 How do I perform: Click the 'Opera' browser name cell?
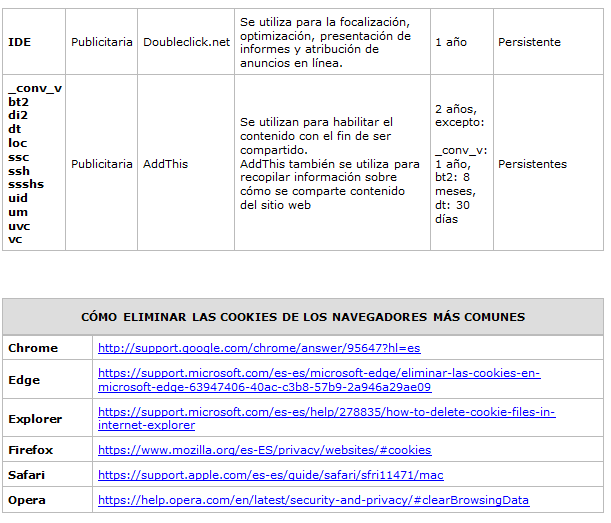pyautogui.click(x=27, y=500)
